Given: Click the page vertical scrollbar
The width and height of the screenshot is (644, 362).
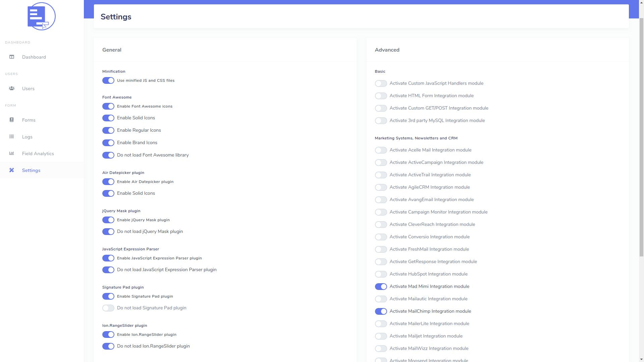Looking at the screenshot, I should click(x=641, y=134).
